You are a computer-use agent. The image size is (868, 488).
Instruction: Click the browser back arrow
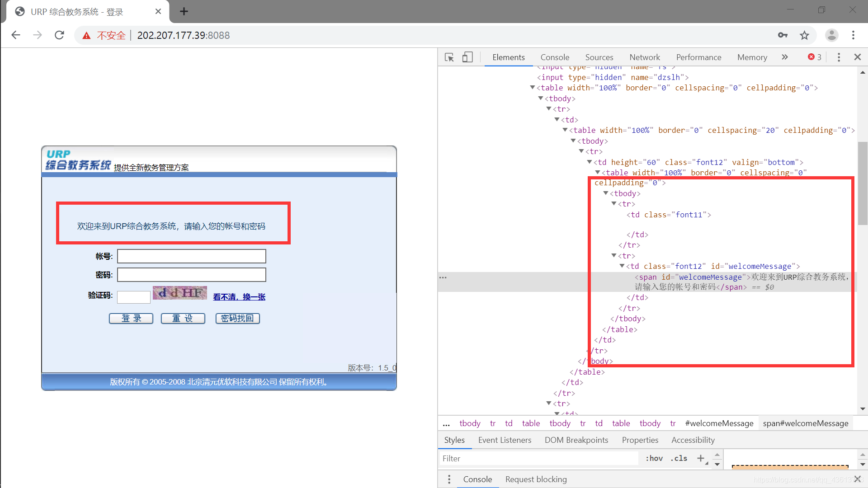click(x=16, y=35)
